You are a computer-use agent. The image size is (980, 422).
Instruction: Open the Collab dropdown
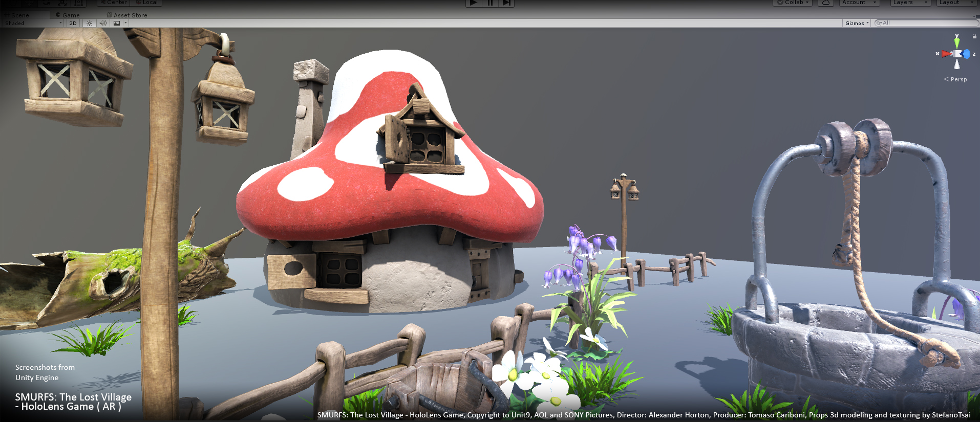click(793, 3)
